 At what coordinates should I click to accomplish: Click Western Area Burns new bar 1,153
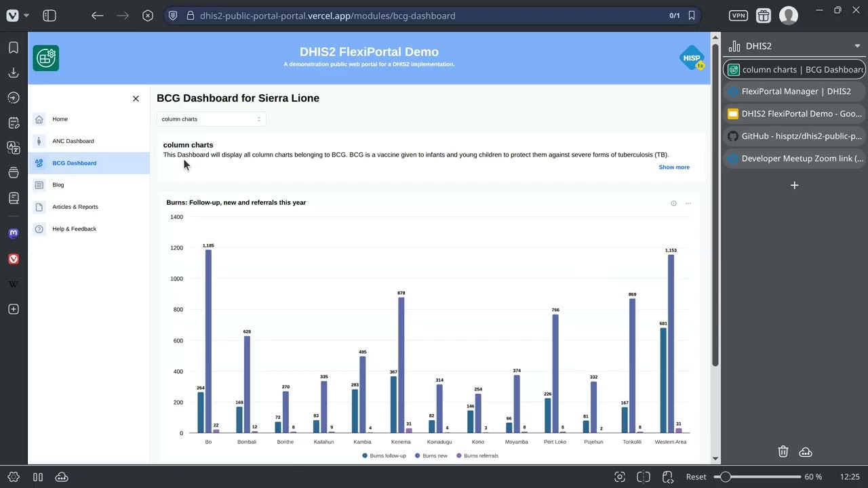click(x=671, y=344)
